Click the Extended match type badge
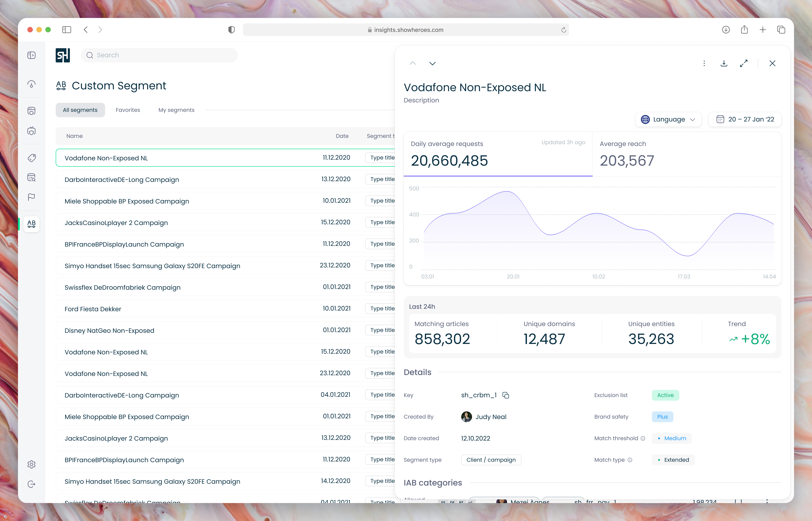This screenshot has height=521, width=812. click(673, 460)
